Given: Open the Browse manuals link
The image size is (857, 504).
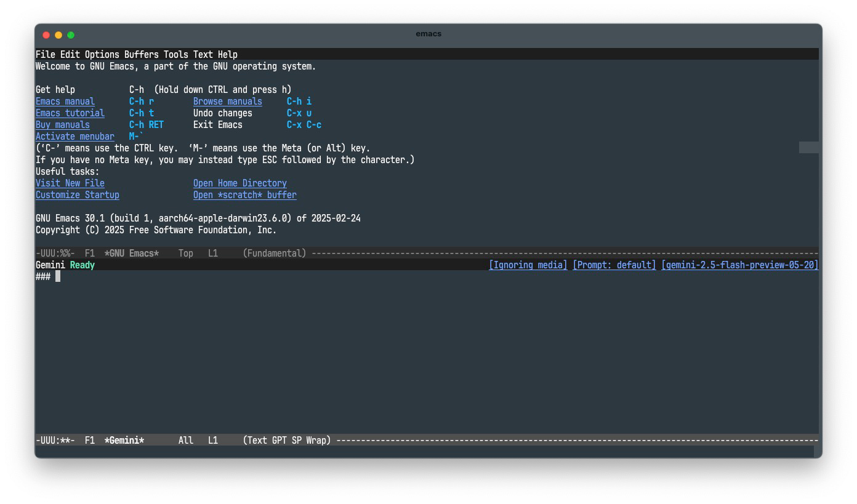Looking at the screenshot, I should (x=228, y=102).
